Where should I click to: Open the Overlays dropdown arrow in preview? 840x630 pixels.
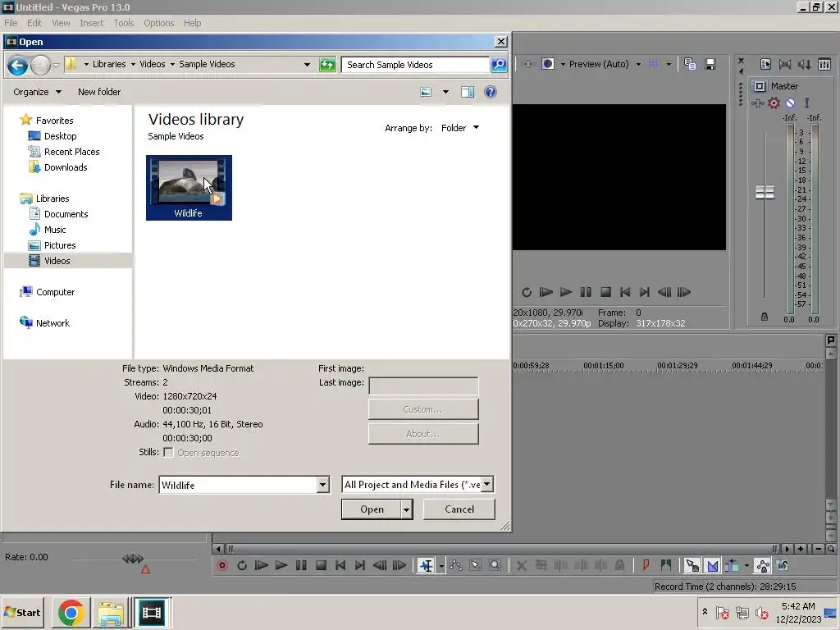[x=669, y=64]
